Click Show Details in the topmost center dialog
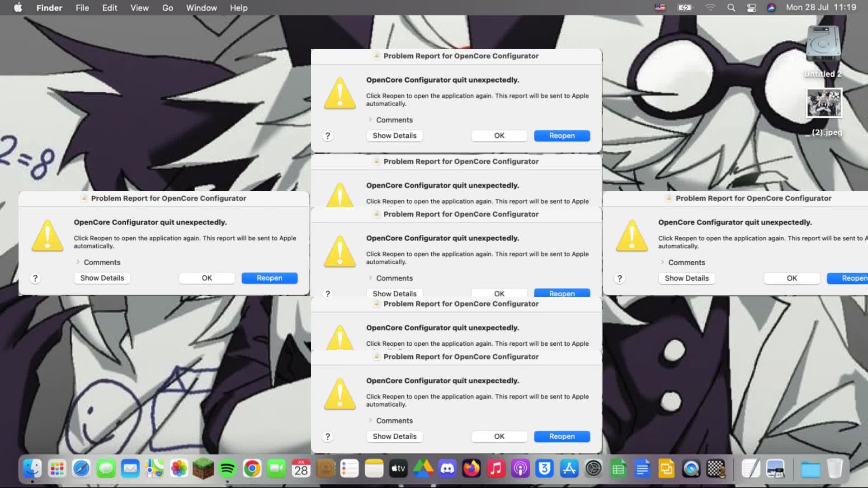Screen dimensions: 868x488 click(x=395, y=136)
